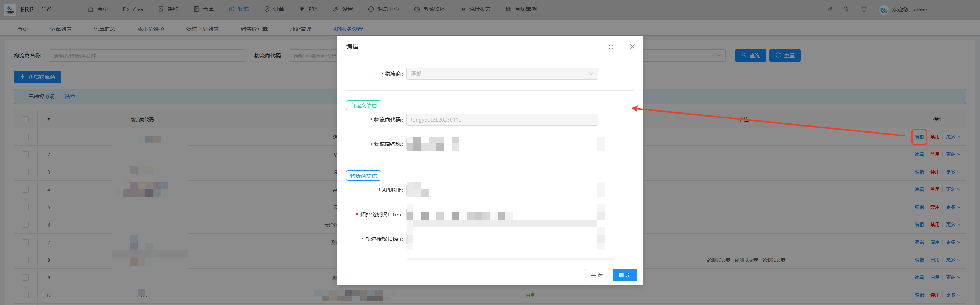Screen dimensions: 980x305
Task: Expand 更多 menu for row 1
Action: coord(953,137)
